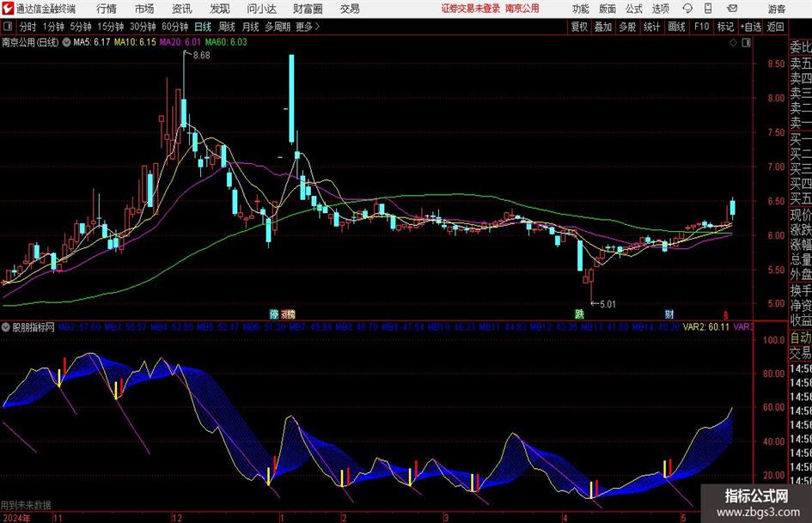This screenshot has height=523, width=812.
Task: Click the 复权 button
Action: click(579, 27)
